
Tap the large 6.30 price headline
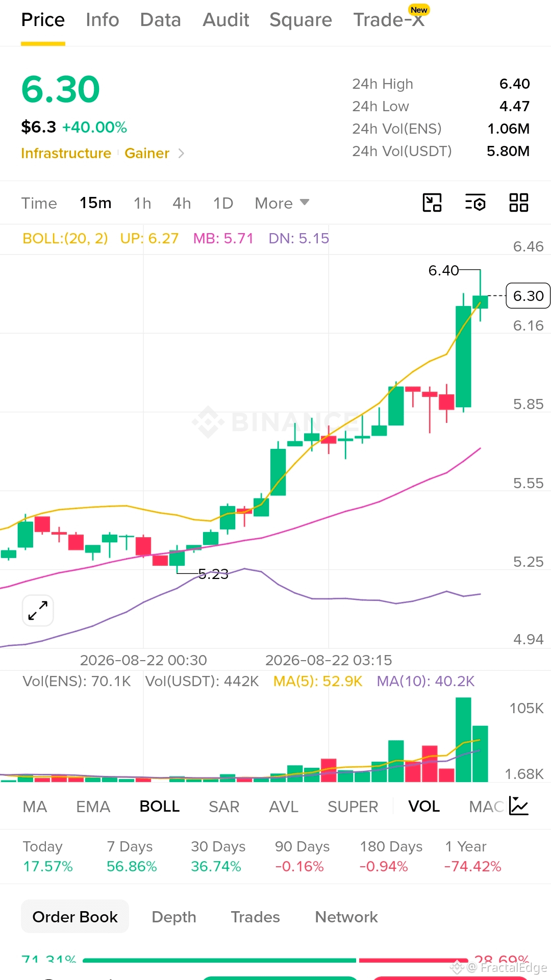point(60,89)
